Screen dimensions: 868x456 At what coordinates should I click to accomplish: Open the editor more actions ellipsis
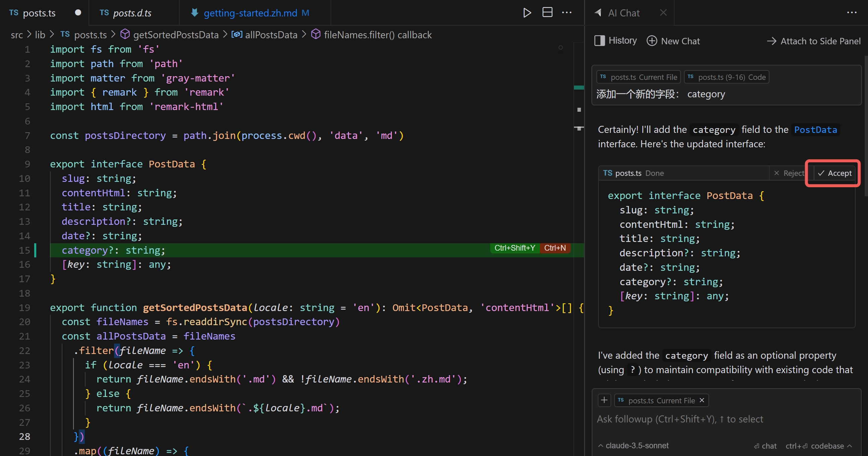click(567, 13)
